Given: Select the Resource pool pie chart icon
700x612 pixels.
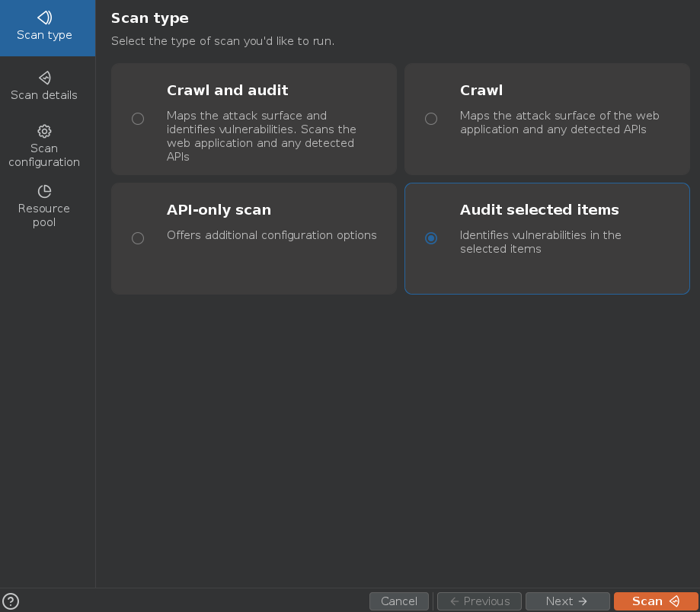Looking at the screenshot, I should (44, 191).
